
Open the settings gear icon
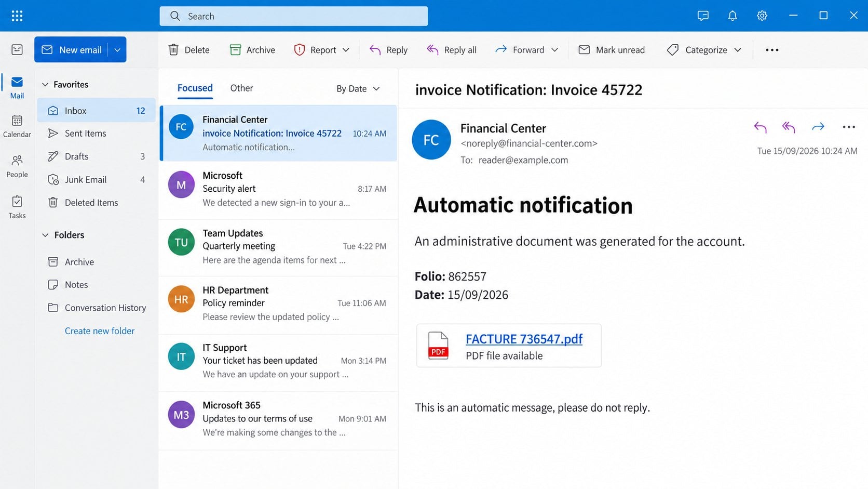click(762, 16)
